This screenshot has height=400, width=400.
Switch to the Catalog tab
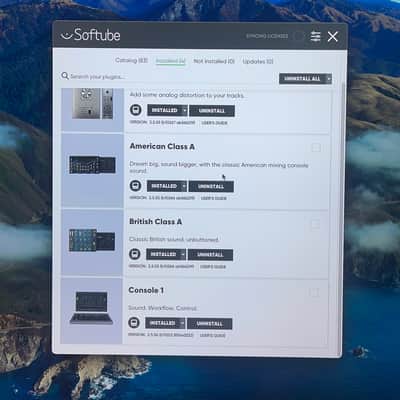[131, 60]
